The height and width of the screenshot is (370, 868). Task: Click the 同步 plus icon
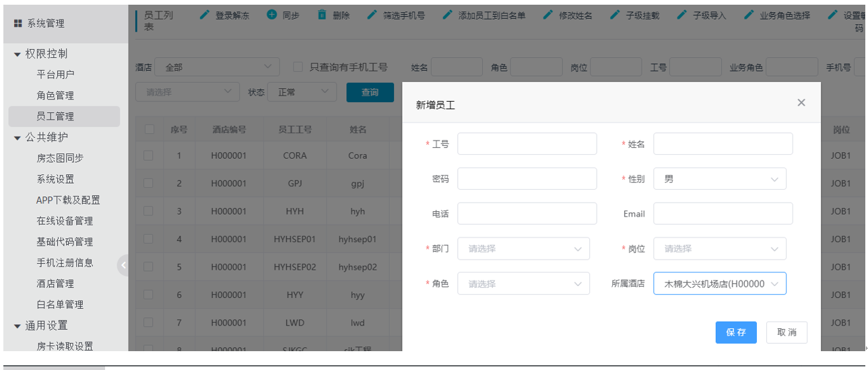click(x=271, y=15)
